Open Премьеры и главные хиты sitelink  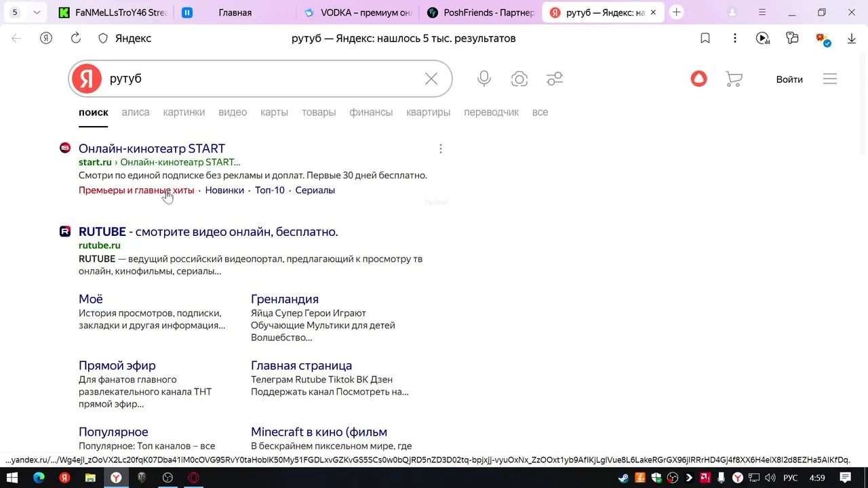pyautogui.click(x=136, y=190)
